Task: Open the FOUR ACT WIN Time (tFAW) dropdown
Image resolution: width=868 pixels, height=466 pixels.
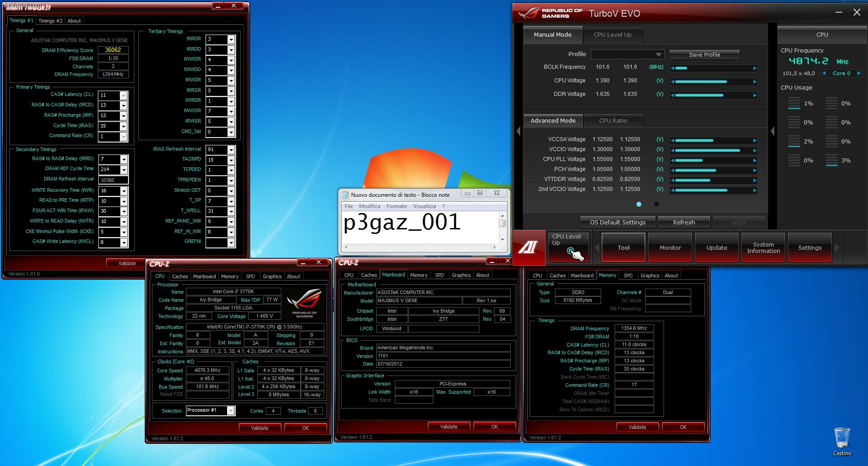Action: [x=123, y=211]
